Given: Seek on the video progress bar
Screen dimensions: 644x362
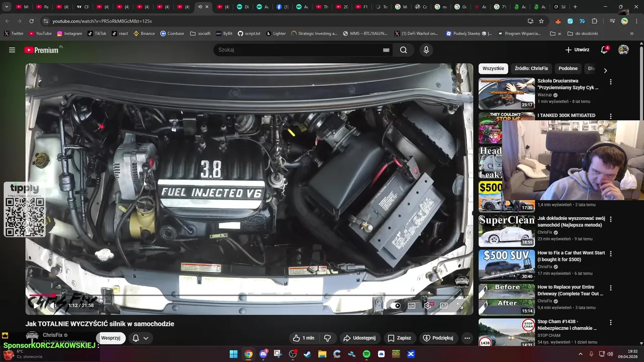Looking at the screenshot, I should pyautogui.click(x=249, y=296).
